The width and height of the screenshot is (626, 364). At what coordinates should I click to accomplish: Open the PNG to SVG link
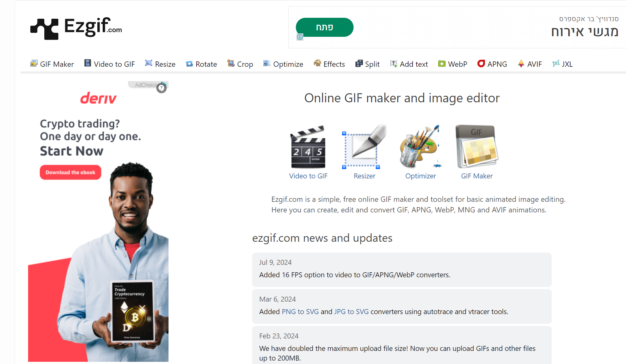[300, 312]
